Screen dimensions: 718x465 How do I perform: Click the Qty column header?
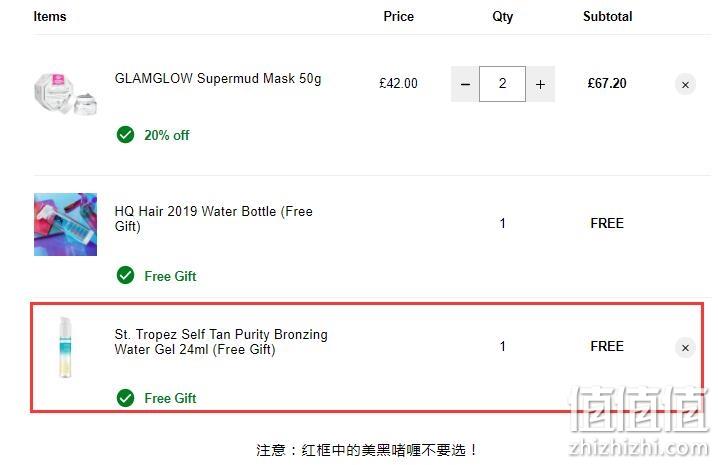pos(502,17)
